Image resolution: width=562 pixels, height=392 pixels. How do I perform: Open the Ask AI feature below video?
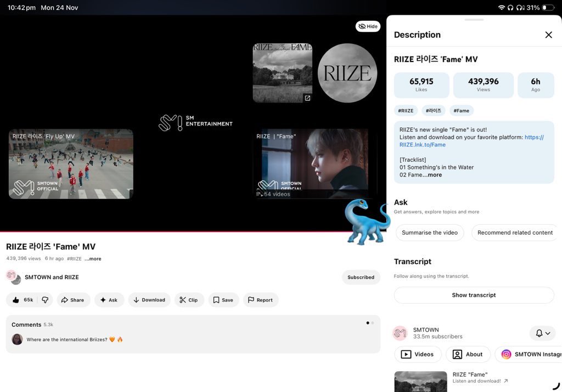point(109,300)
